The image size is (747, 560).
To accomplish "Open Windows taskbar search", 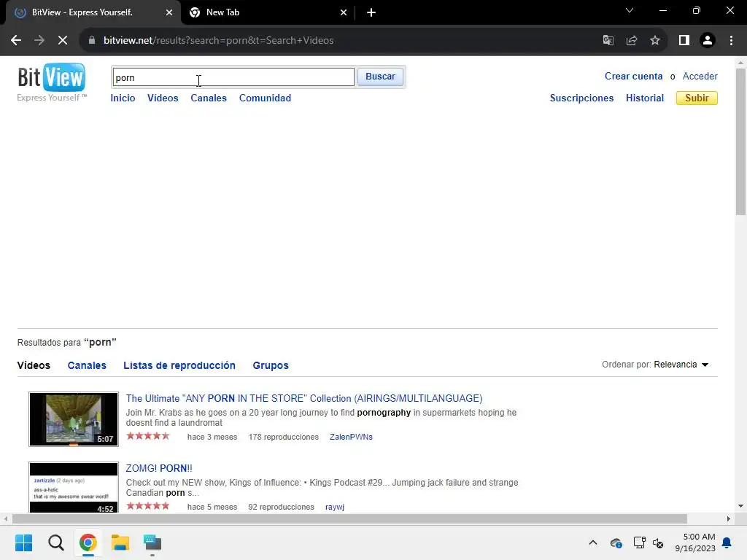I will (x=55, y=542).
